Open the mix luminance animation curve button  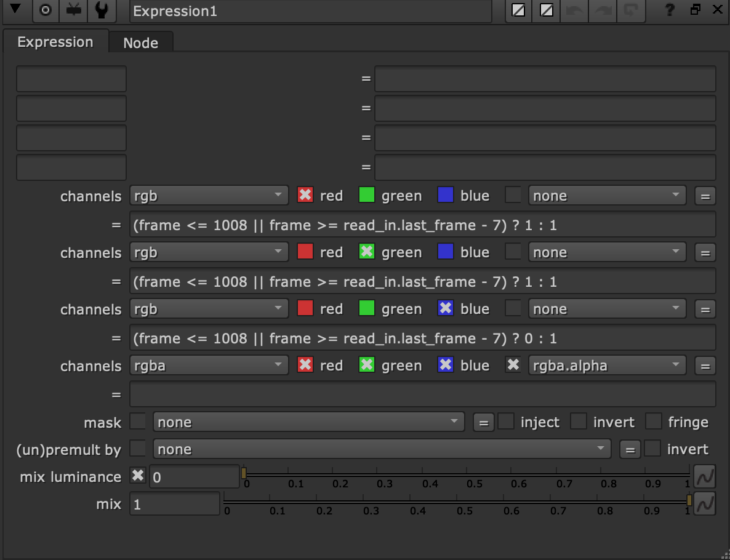tap(705, 476)
